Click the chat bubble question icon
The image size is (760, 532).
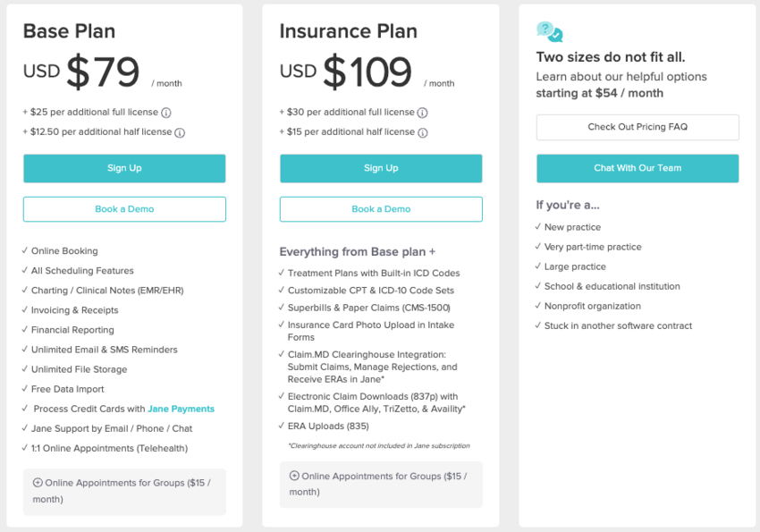[549, 32]
